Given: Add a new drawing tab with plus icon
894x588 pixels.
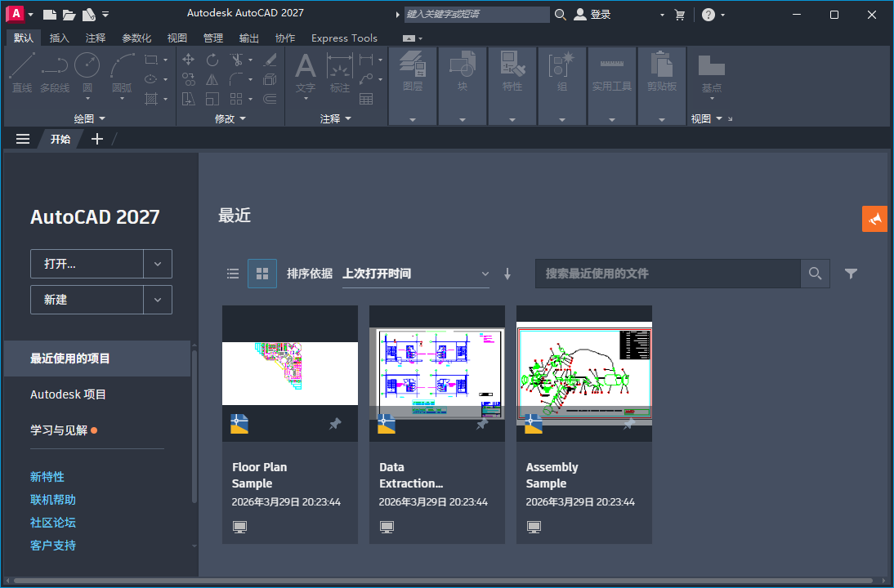Looking at the screenshot, I should [97, 139].
